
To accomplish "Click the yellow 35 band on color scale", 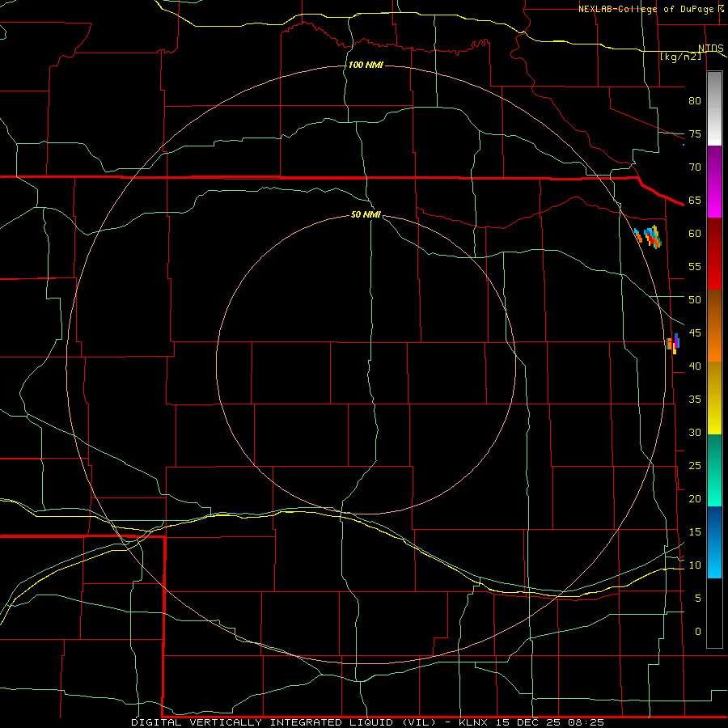I will [x=714, y=399].
